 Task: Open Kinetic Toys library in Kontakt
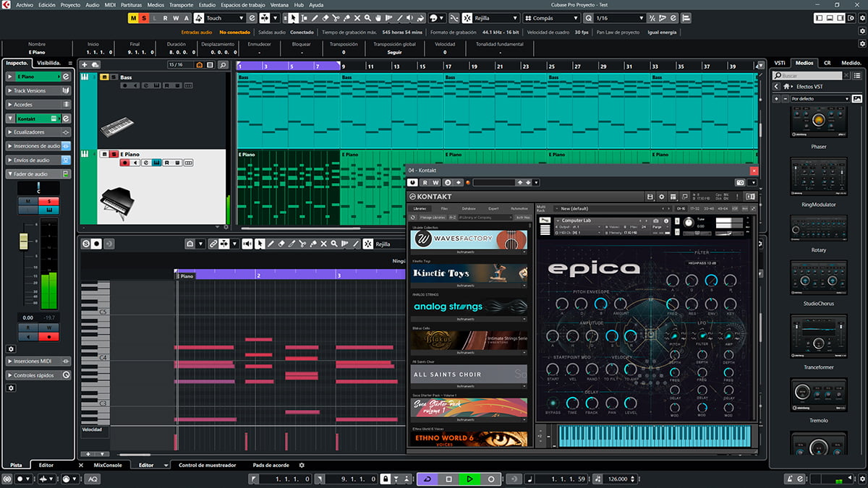pyautogui.click(x=469, y=273)
